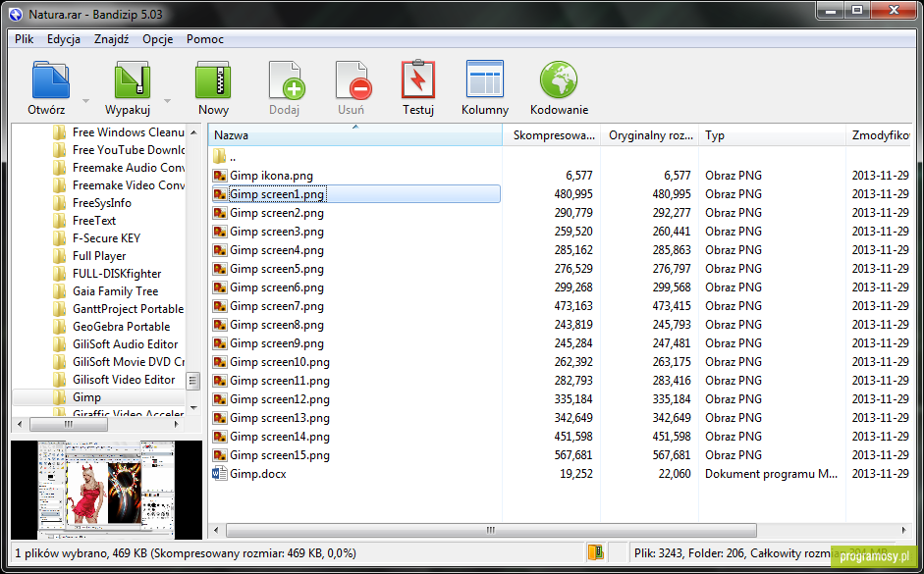Click the compressed size value 19,252
Viewport: 924px width, 574px height.
[575, 474]
